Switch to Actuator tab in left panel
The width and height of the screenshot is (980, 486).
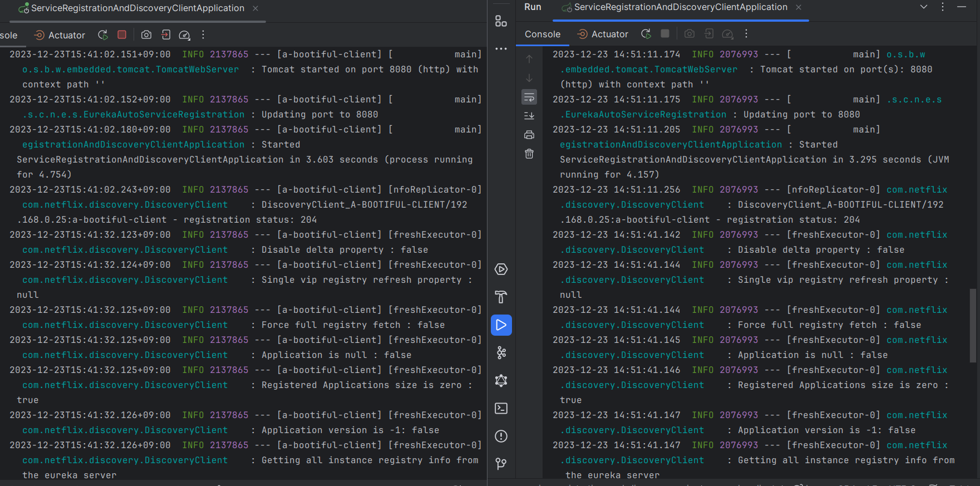tap(60, 35)
